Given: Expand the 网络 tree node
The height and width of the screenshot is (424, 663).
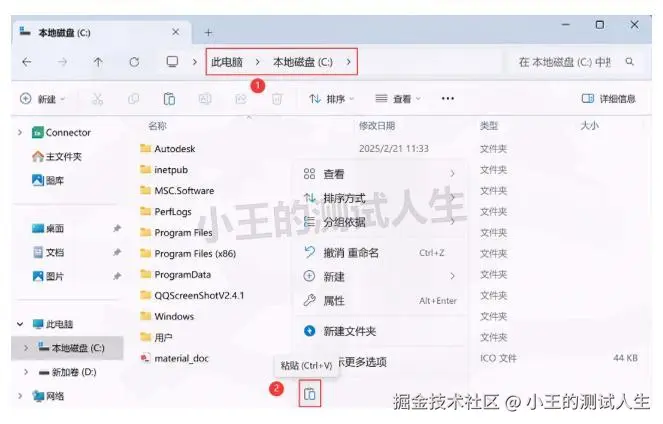Looking at the screenshot, I should [x=20, y=396].
